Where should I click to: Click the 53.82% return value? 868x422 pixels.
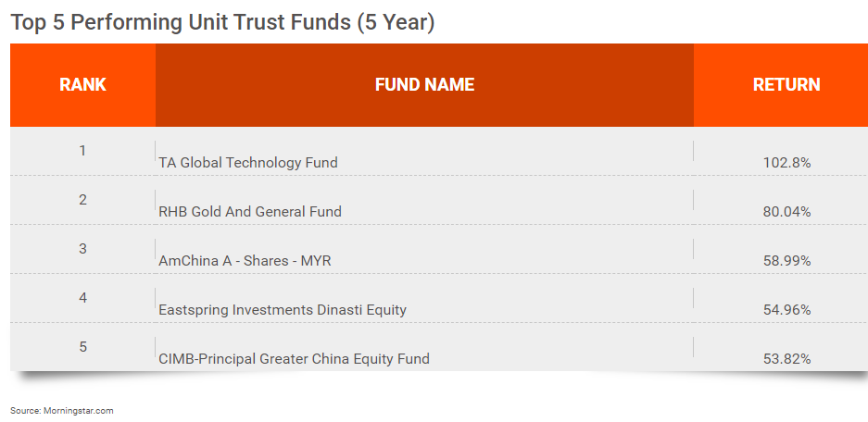(x=786, y=358)
